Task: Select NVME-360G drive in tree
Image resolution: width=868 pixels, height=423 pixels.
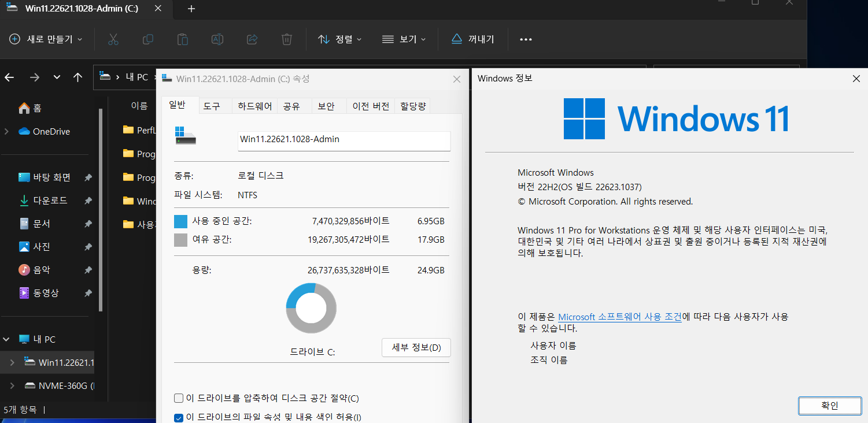Action: pyautogui.click(x=59, y=385)
